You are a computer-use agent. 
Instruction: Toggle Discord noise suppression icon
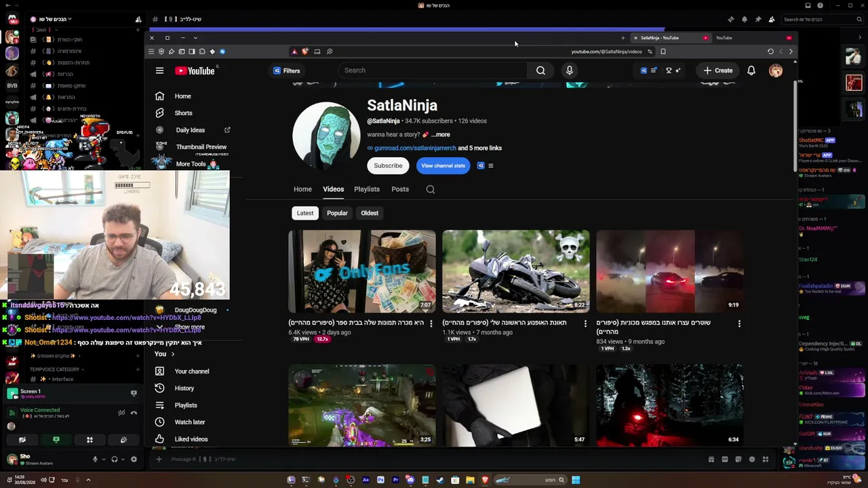(121, 413)
